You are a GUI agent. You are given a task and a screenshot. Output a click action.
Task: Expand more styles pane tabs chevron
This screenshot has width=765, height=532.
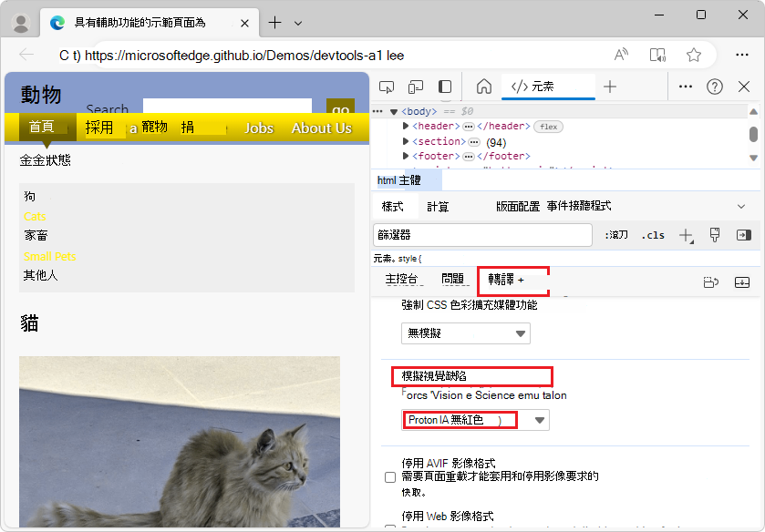[741, 206]
